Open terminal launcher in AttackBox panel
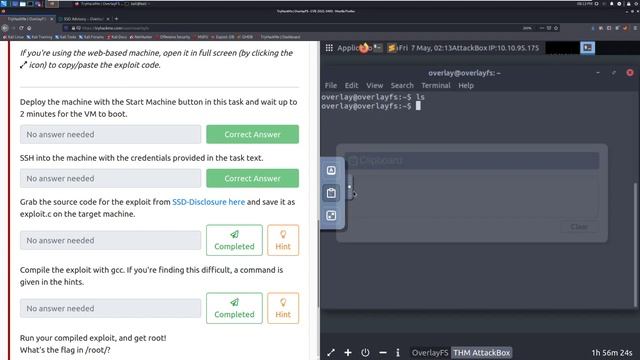The height and width of the screenshot is (360, 640). click(378, 48)
